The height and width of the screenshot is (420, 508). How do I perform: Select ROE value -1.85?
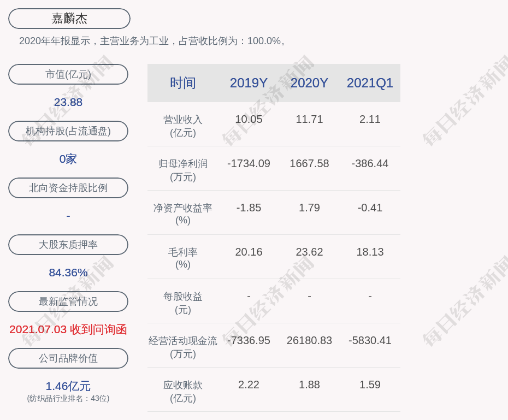point(249,208)
